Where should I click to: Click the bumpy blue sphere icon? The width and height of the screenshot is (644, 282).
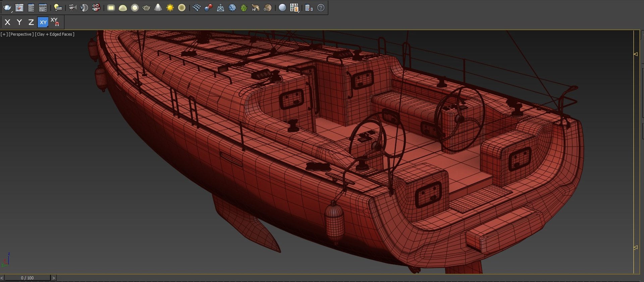pos(232,8)
